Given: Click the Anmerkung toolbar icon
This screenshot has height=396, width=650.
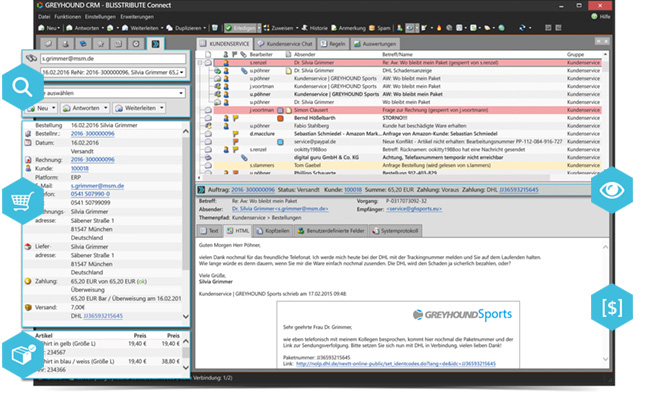Looking at the screenshot, I should click(x=334, y=28).
